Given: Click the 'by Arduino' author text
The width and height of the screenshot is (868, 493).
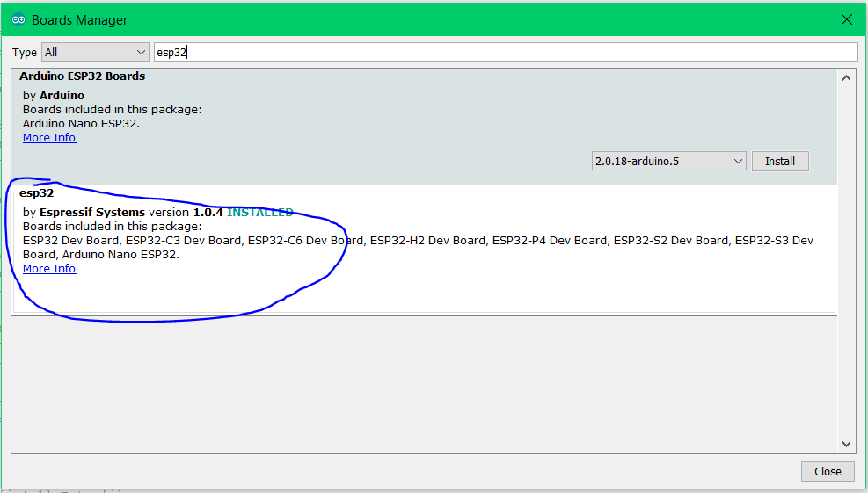Looking at the screenshot, I should click(54, 95).
